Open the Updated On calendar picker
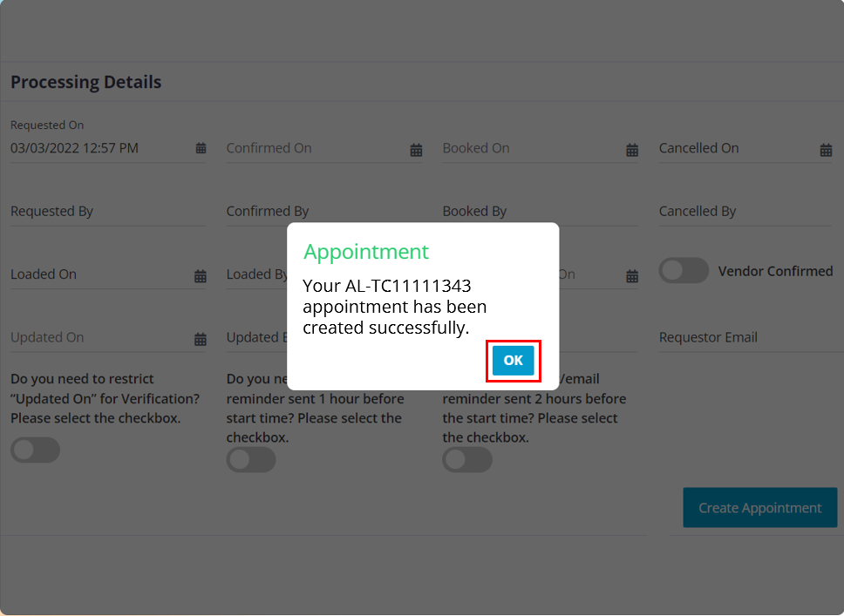The height and width of the screenshot is (616, 844). point(201,339)
